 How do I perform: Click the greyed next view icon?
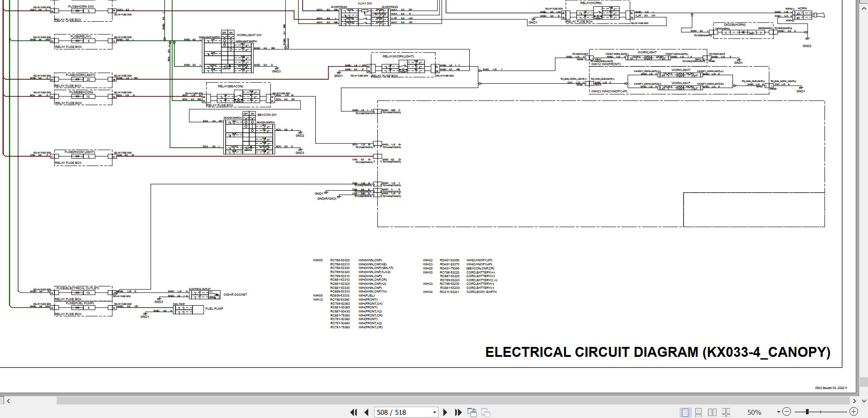click(x=486, y=412)
